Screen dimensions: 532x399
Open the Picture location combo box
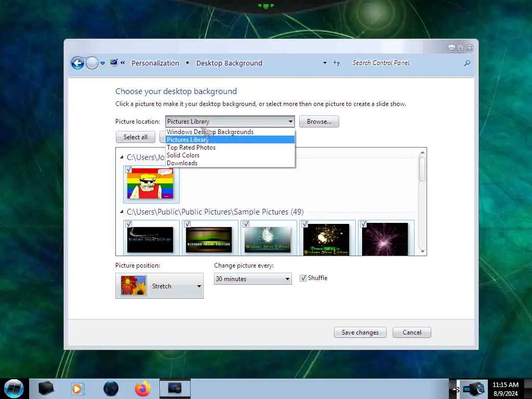[230, 122]
